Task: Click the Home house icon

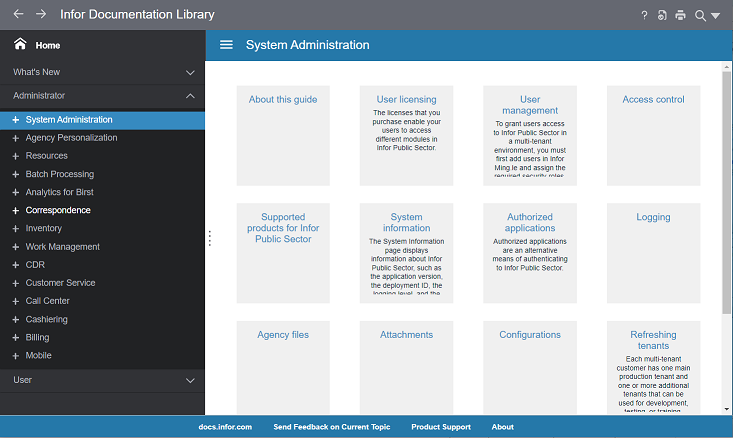Action: coord(20,45)
